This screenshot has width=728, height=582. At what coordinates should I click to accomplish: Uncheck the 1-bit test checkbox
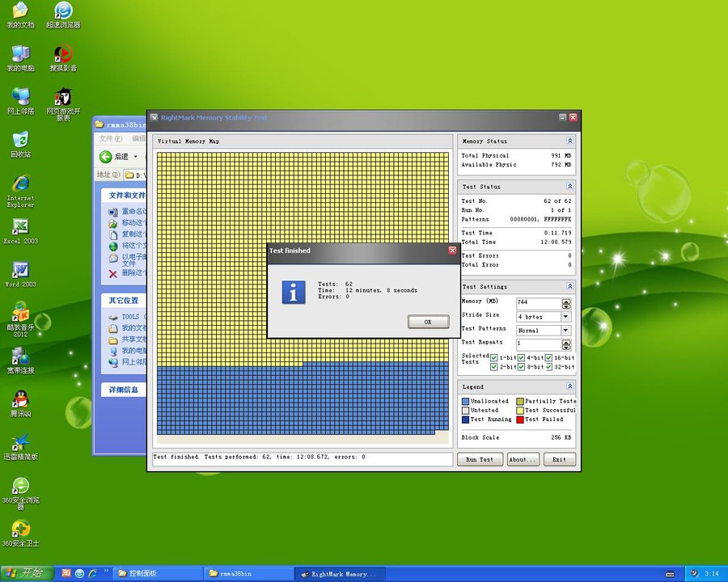pyautogui.click(x=494, y=357)
